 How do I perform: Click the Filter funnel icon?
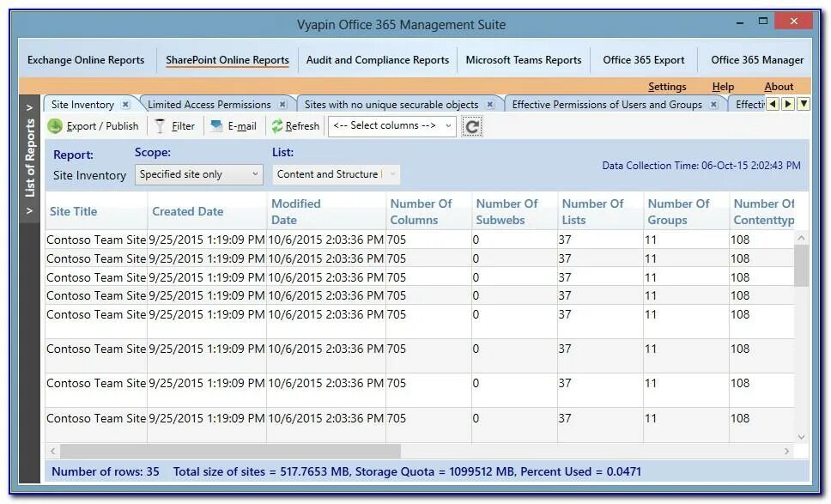tap(160, 126)
